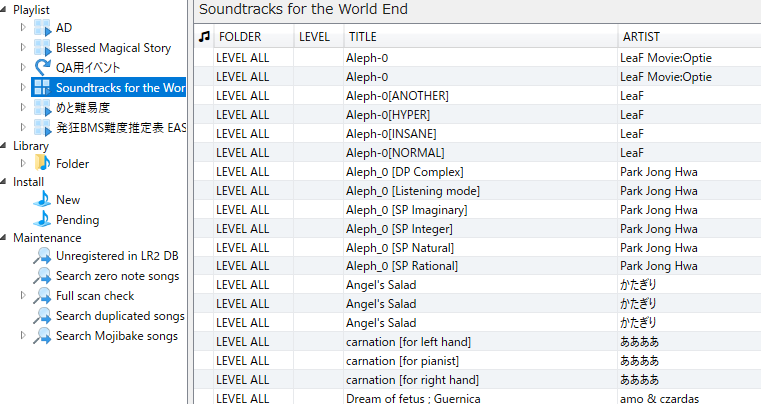Screen dimensions: 761x404
Task: Sort by the ARTIST column header
Action: coord(689,36)
